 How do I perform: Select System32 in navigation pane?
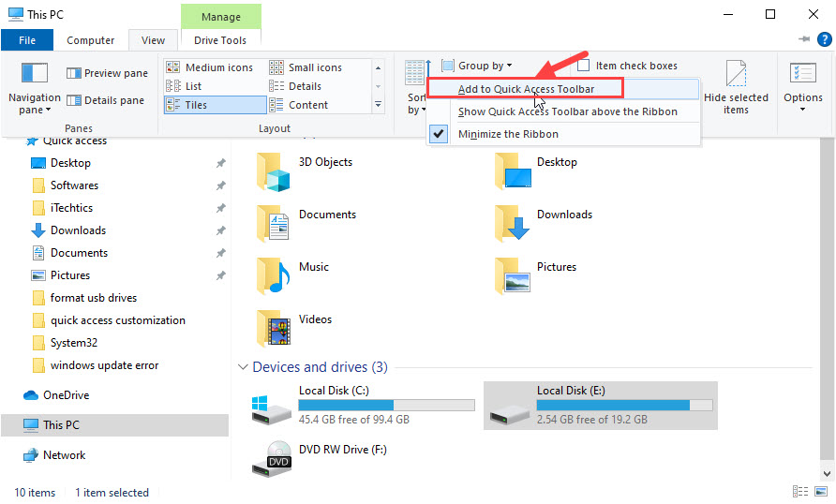tap(74, 342)
